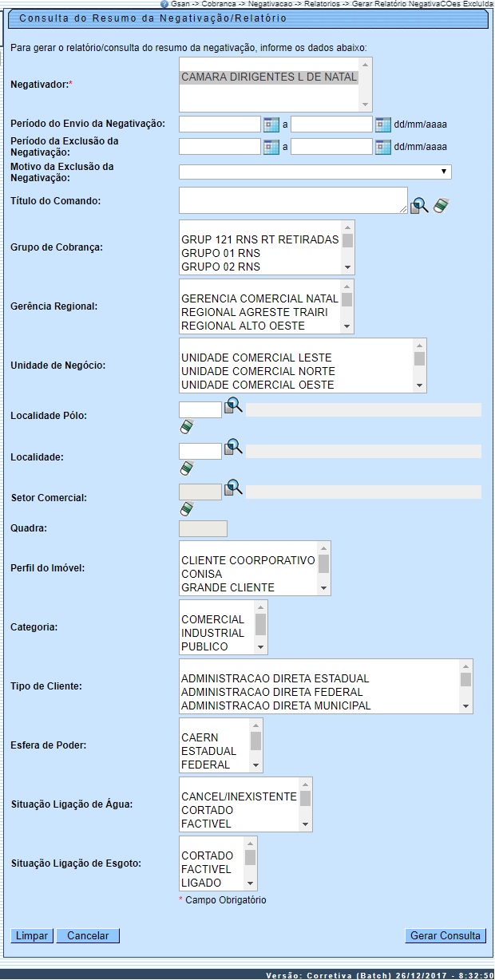Search Localidade Pólo with magnifier icon
The width and height of the screenshot is (495, 980).
point(233,405)
